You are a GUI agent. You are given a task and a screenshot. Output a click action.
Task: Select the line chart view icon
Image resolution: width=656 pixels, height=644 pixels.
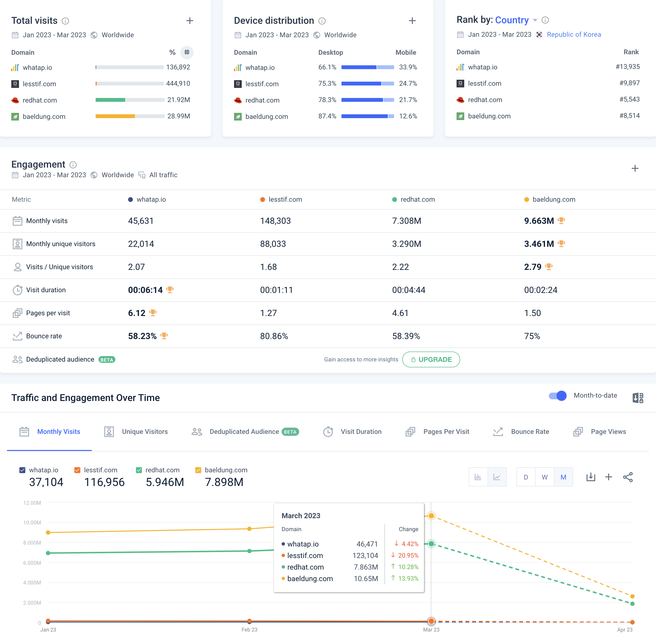click(497, 477)
